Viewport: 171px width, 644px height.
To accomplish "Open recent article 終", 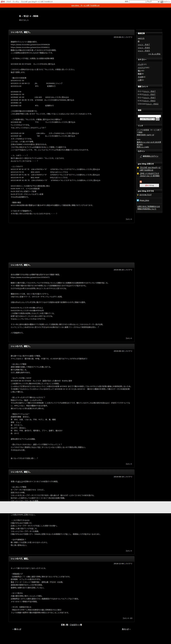I will click(x=139, y=41).
